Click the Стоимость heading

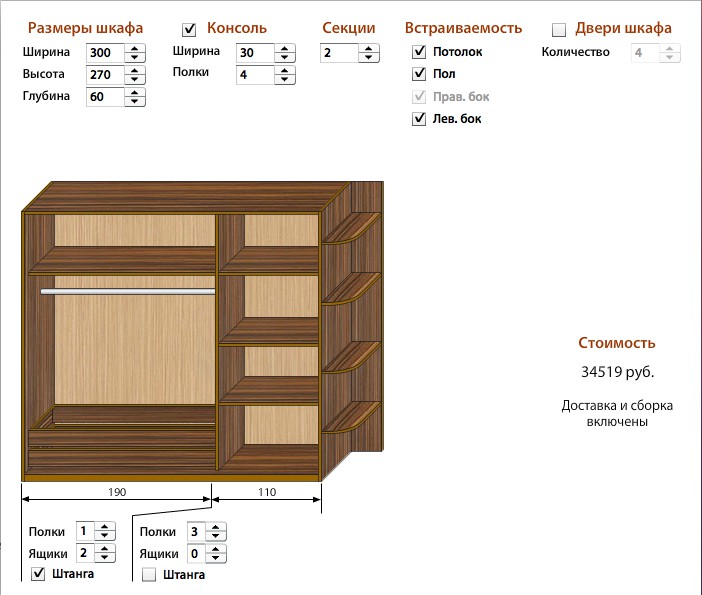[617, 343]
